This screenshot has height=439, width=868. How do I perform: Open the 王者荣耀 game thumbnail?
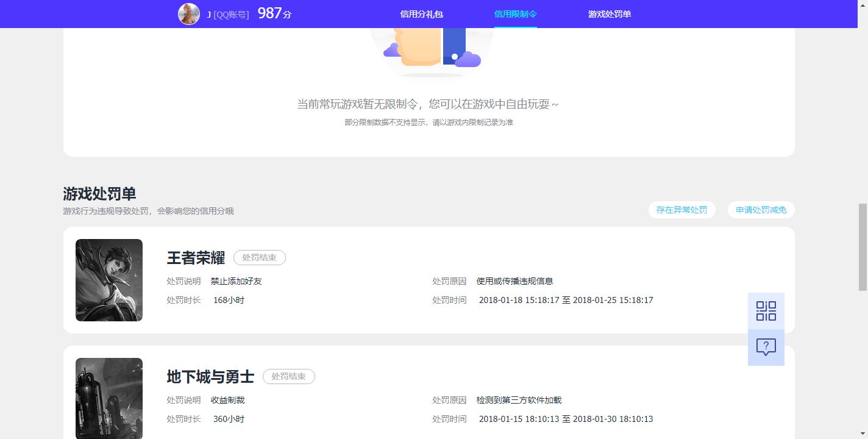[109, 280]
